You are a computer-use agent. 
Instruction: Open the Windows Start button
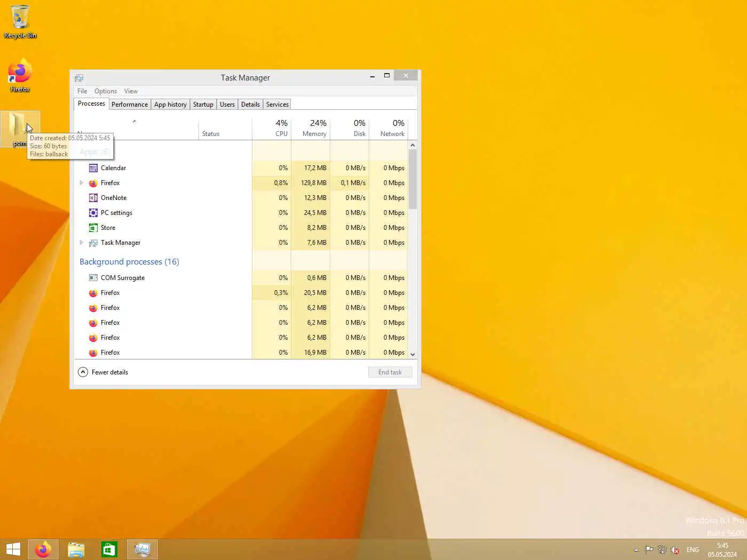(13, 549)
